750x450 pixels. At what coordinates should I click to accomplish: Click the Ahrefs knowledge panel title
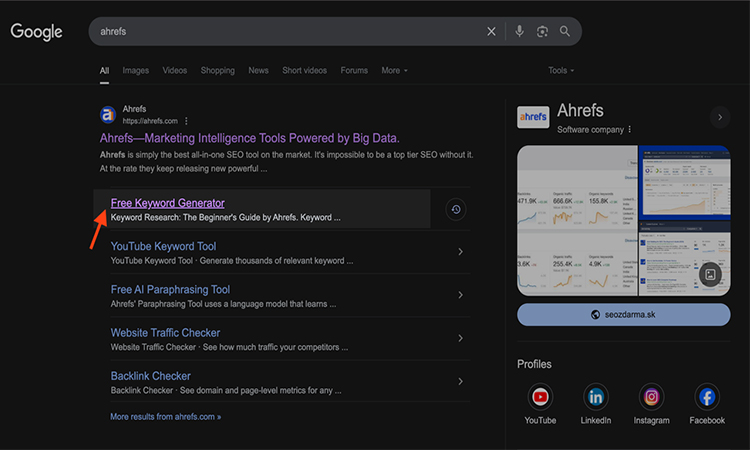click(x=580, y=110)
